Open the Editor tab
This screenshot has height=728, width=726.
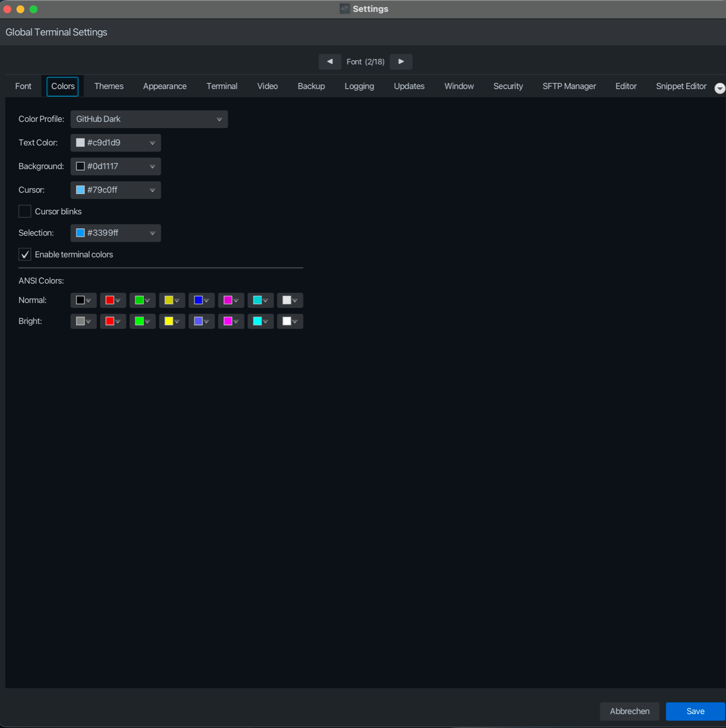click(x=626, y=86)
